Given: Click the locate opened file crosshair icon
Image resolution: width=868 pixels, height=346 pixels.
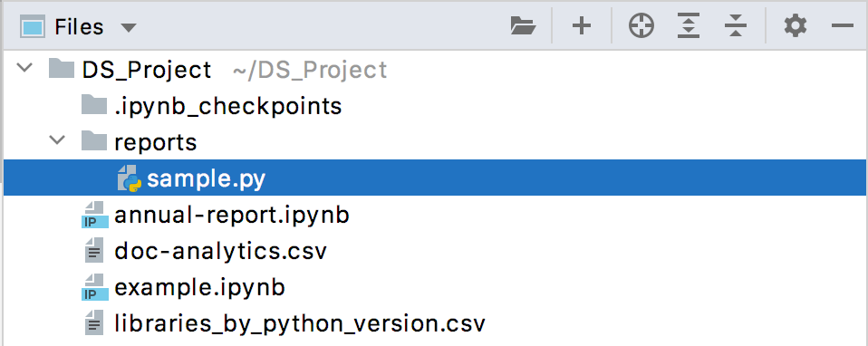Looking at the screenshot, I should click(x=641, y=26).
